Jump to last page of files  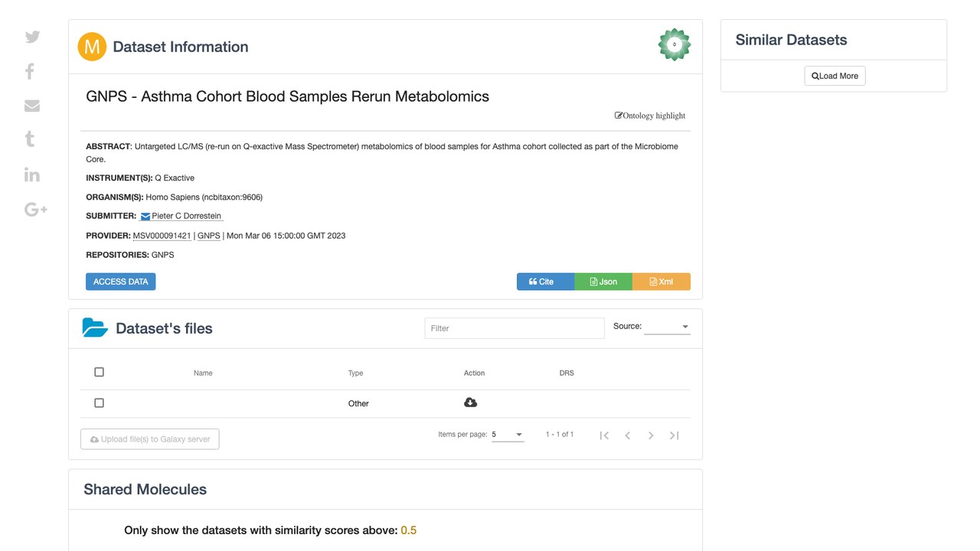[675, 435]
